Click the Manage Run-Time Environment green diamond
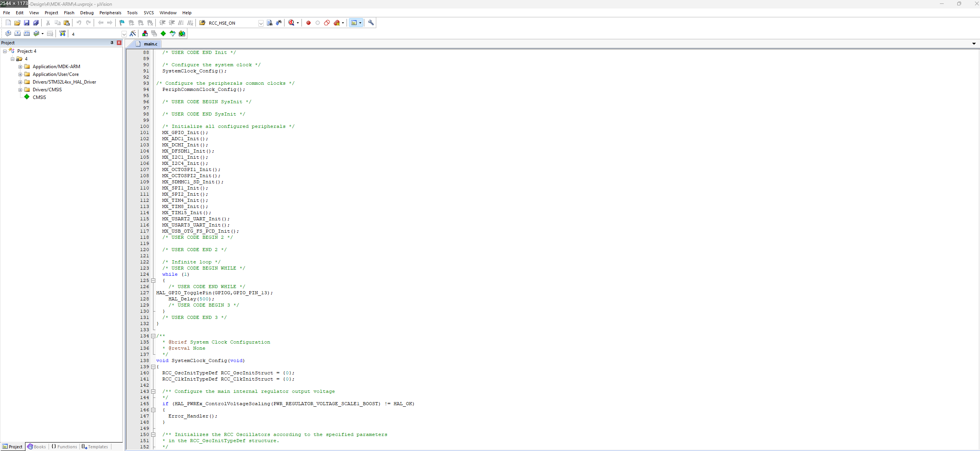The height and width of the screenshot is (451, 980). coord(163,34)
